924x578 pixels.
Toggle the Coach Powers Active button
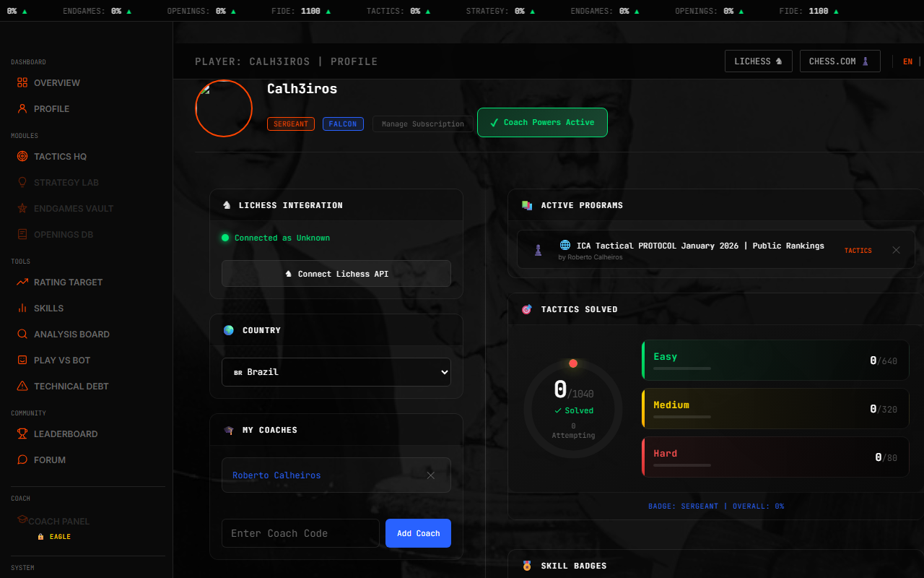pyautogui.click(x=542, y=123)
